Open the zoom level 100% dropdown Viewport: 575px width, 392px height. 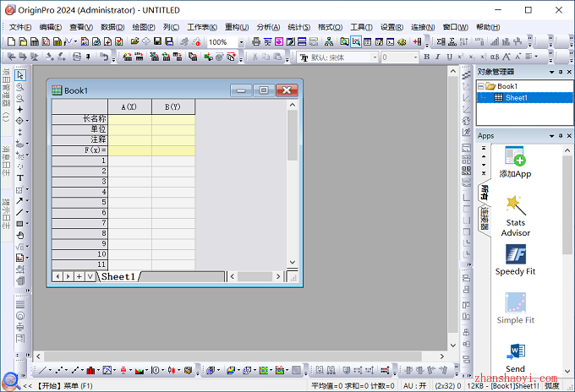[x=241, y=42]
